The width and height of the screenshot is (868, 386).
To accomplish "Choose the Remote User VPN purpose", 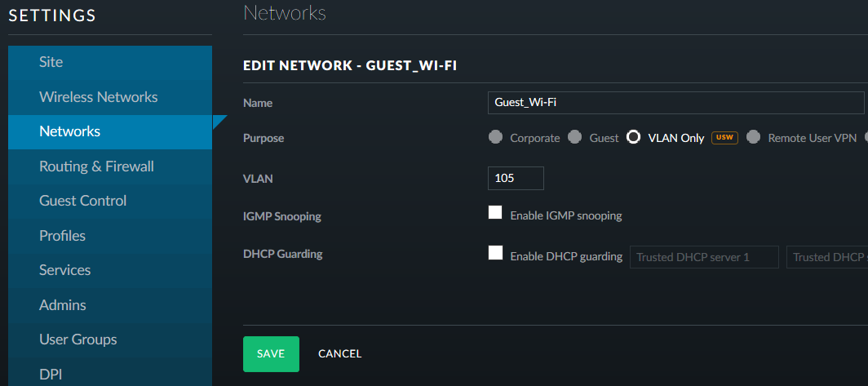I will (753, 137).
